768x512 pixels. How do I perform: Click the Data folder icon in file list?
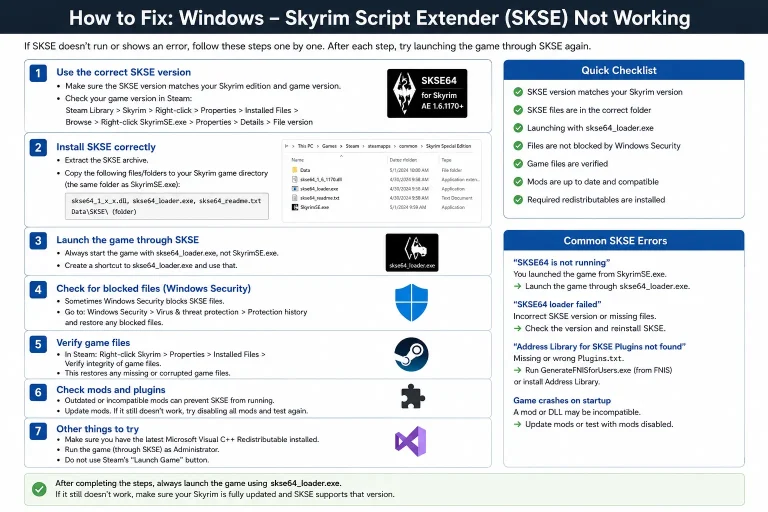point(295,170)
